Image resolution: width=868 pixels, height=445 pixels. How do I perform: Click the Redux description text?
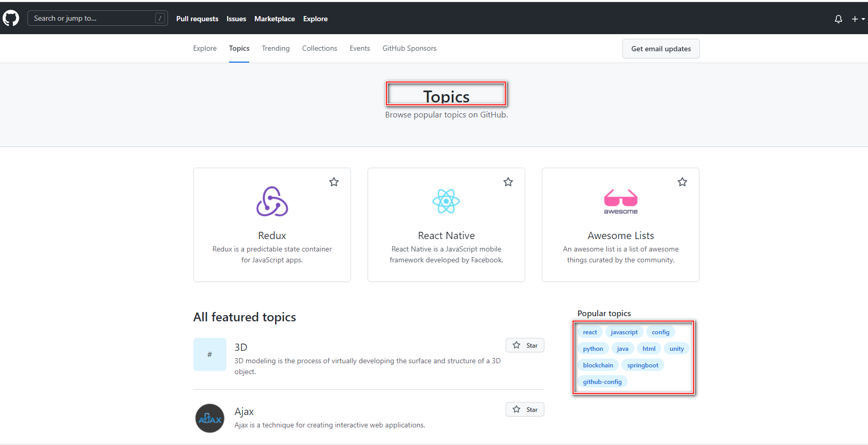[272, 255]
